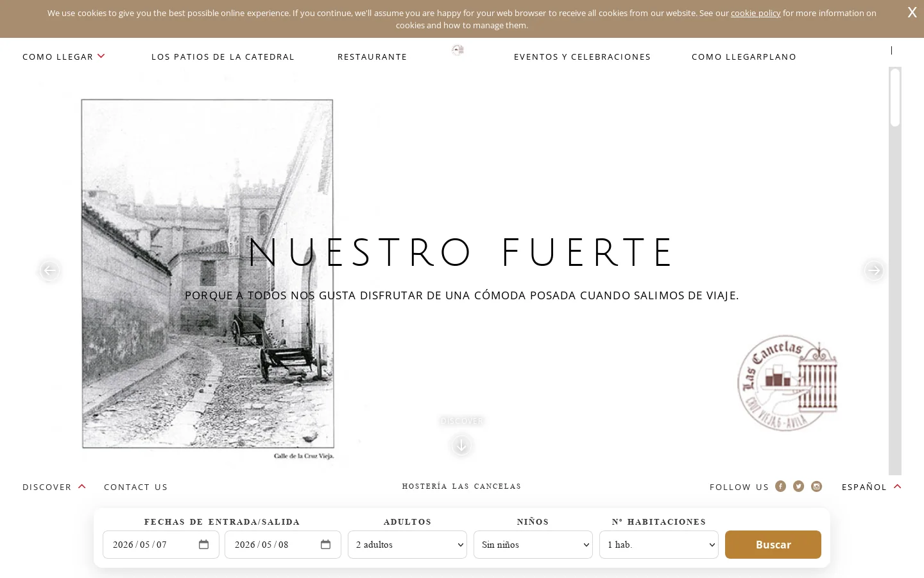
Task: Show the previous slide with left arrow
Action: pos(49,270)
